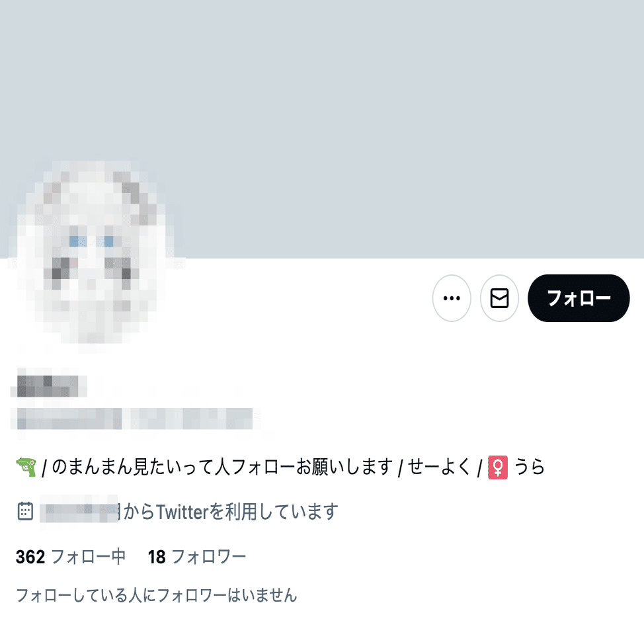Screen dimensions: 644x644
Task: Open the 18 フォロワー followers list
Action: coord(197,557)
